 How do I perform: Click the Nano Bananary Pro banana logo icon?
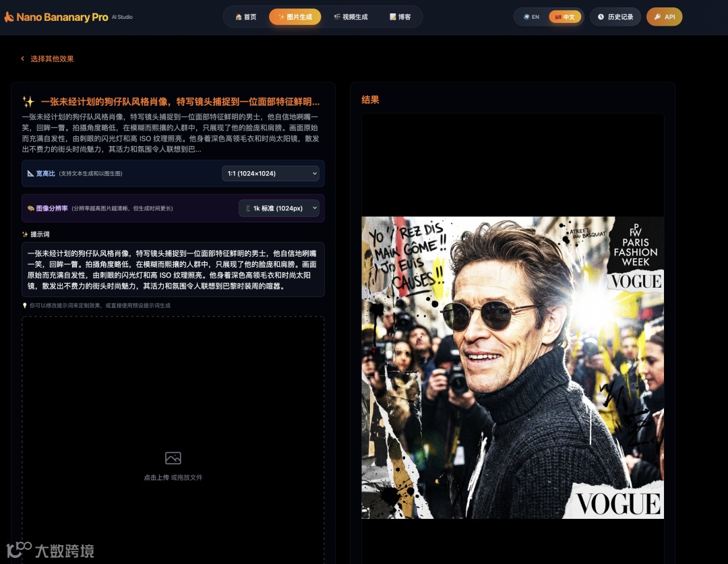coord(9,17)
